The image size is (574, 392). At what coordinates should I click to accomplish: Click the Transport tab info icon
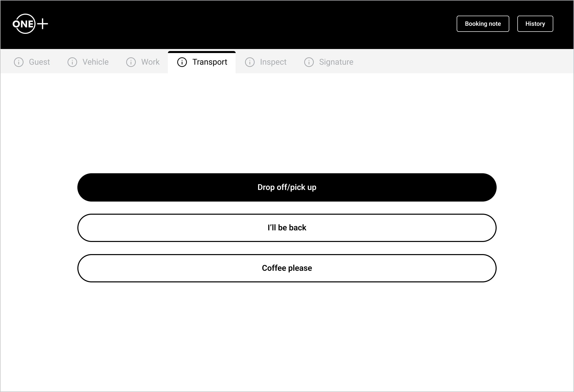click(182, 62)
